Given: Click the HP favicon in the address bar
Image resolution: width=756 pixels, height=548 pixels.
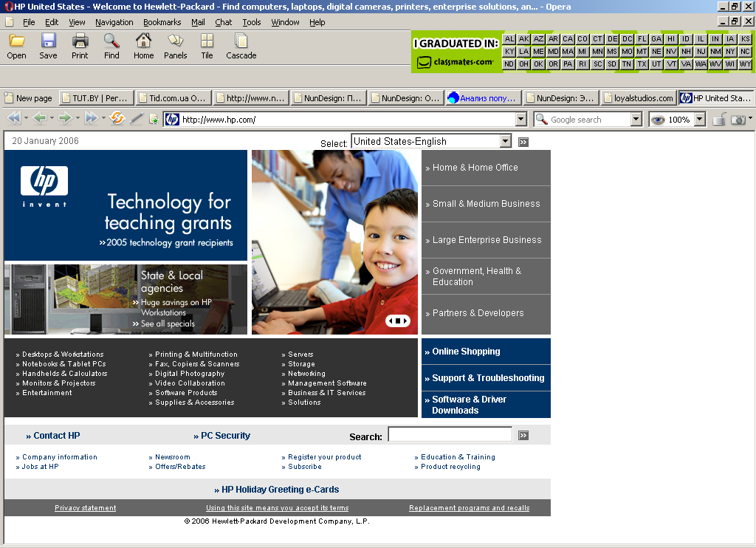Looking at the screenshot, I should click(x=172, y=119).
